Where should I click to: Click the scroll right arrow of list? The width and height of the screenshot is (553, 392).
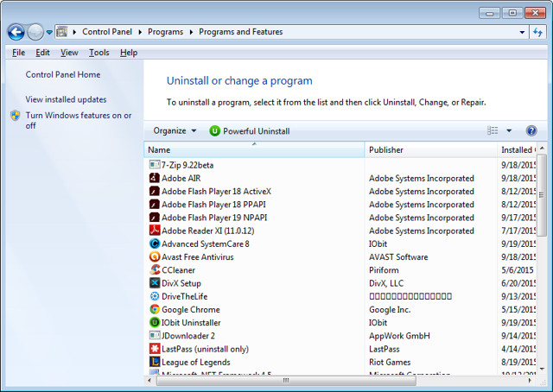530,381
